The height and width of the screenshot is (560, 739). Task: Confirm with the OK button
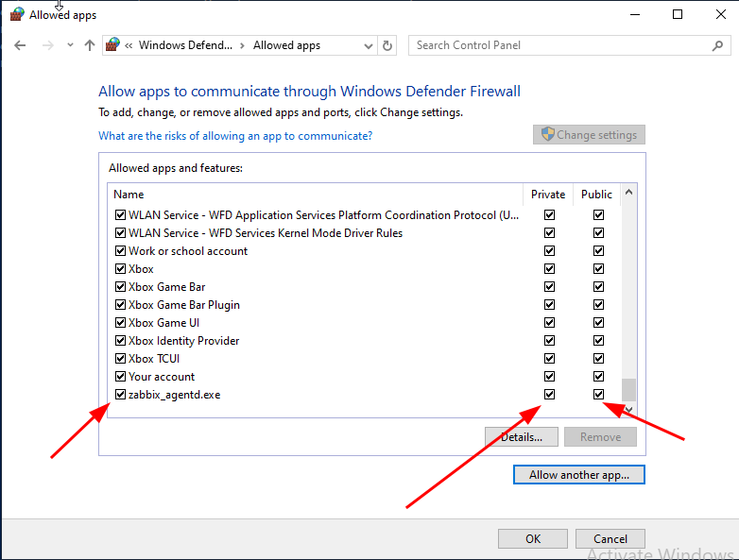click(533, 539)
